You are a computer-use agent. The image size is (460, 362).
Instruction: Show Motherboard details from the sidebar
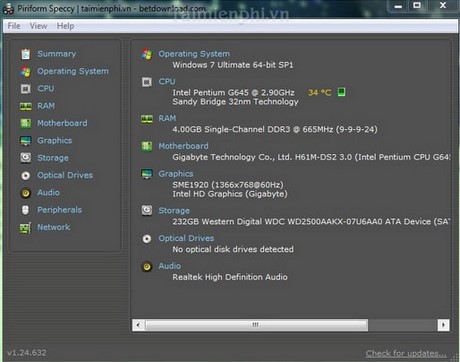pos(62,123)
